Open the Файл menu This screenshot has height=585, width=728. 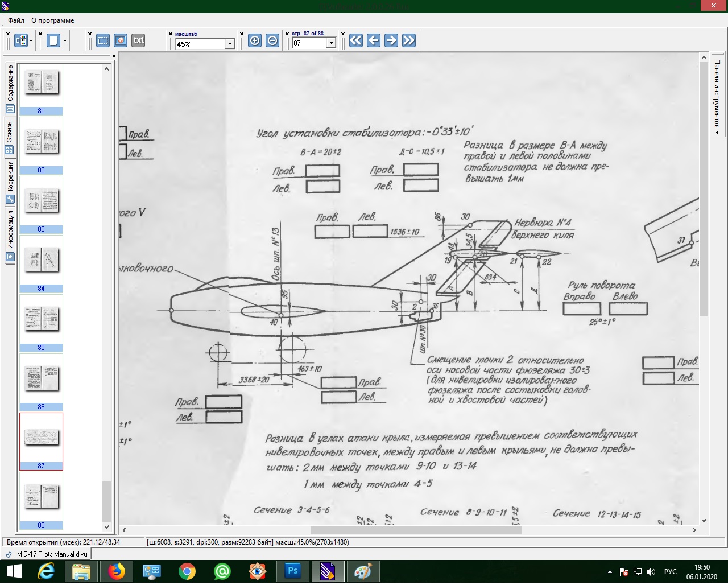pyautogui.click(x=16, y=20)
